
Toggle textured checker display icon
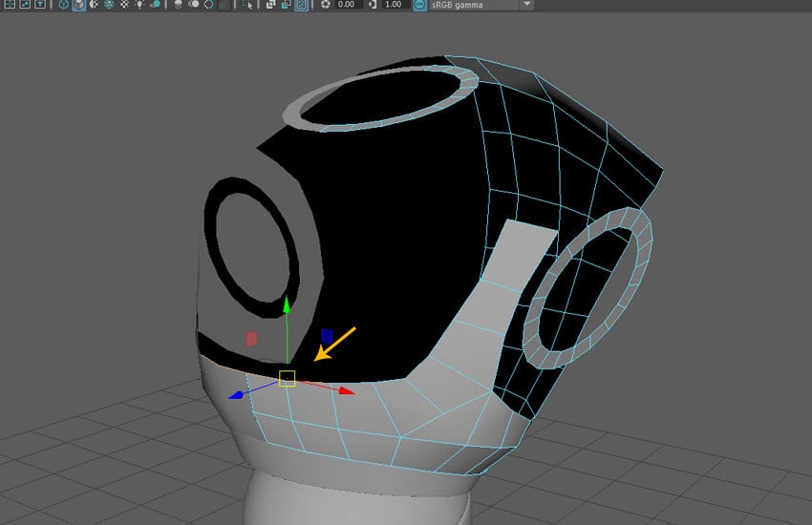coord(124,5)
